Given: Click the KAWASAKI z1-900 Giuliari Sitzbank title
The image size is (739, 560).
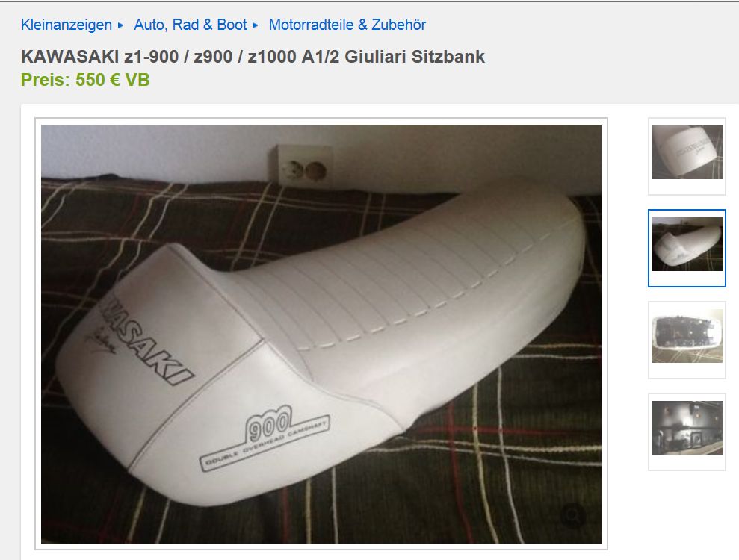Looking at the screenshot, I should pos(253,57).
